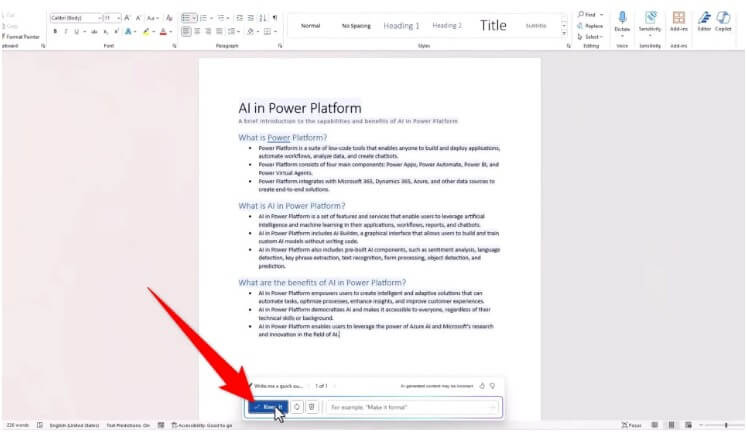Open the Editor pane
The image size is (747, 433).
[x=704, y=22]
